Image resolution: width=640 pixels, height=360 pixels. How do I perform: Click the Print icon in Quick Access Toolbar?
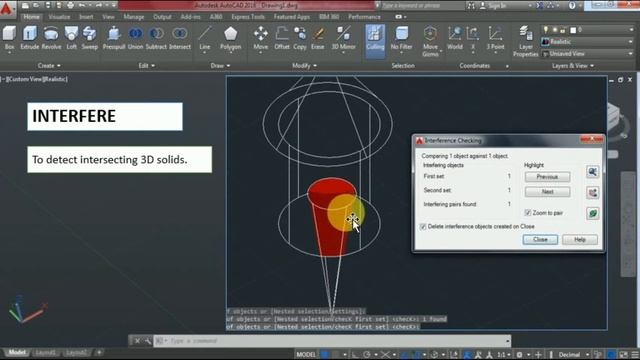pyautogui.click(x=71, y=5)
